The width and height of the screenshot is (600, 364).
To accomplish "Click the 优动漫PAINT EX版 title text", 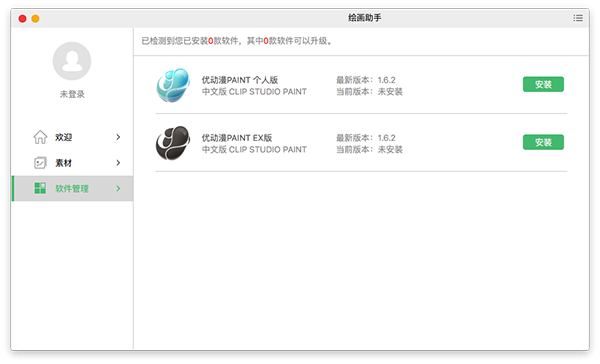I will 237,138.
